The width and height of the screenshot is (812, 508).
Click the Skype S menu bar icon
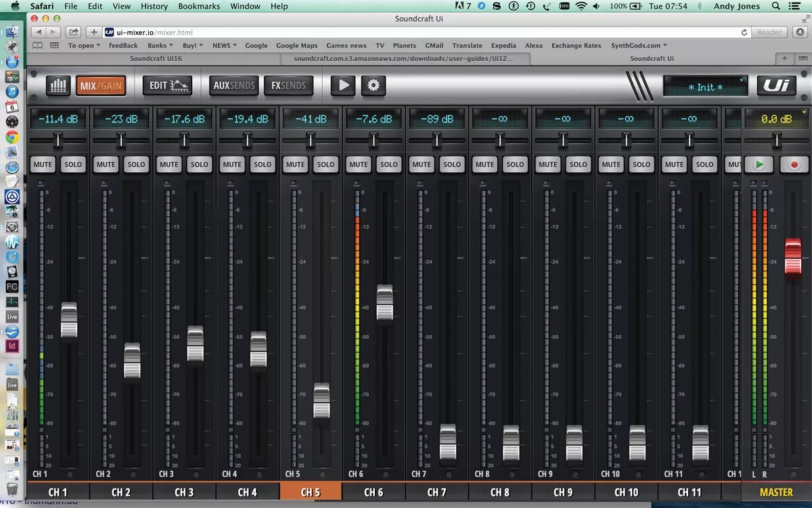(497, 6)
